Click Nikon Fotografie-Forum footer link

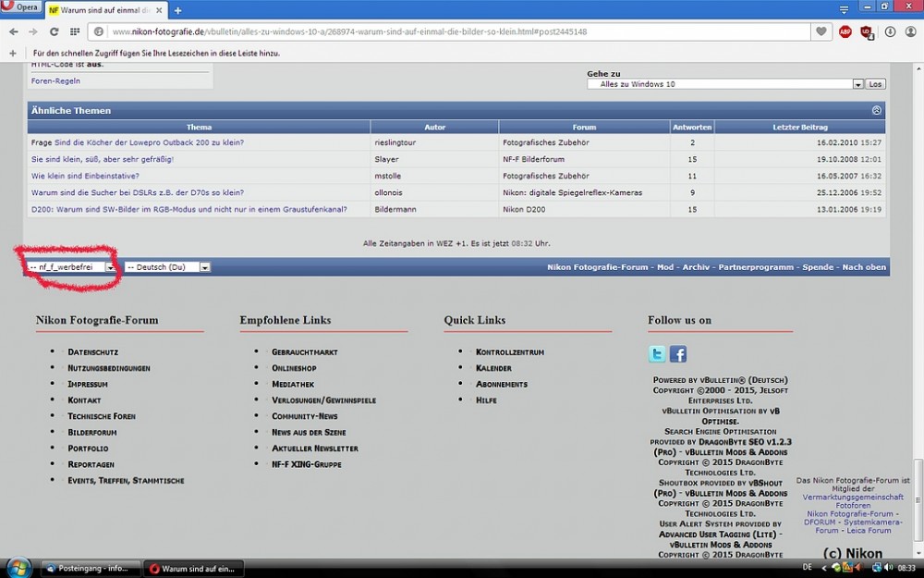597,267
